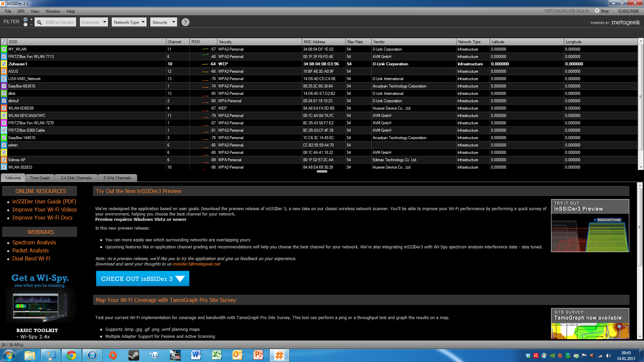Switch to the 2.4 GHz Channels tab
This screenshot has width=644, height=362.
tap(76, 178)
